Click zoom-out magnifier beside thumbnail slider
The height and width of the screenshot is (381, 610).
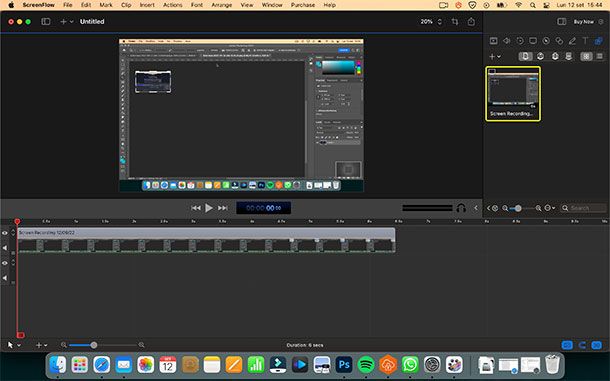[x=505, y=208]
